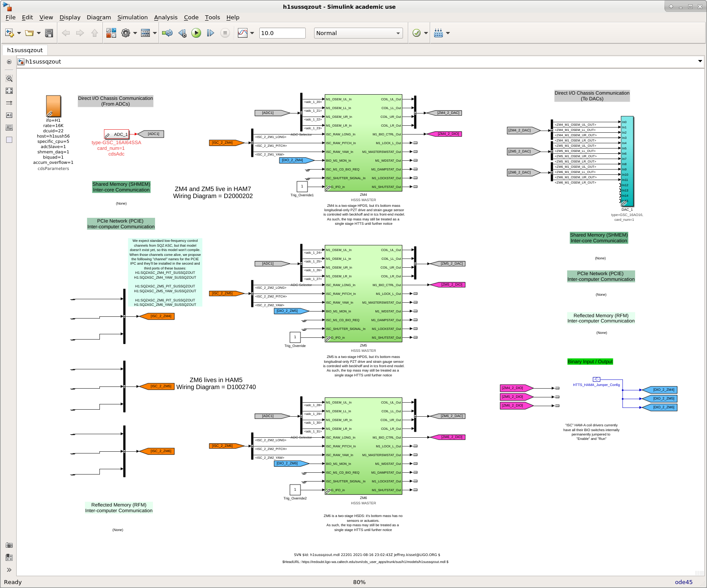Open the Code menu
This screenshot has height=588, width=707.
click(191, 17)
